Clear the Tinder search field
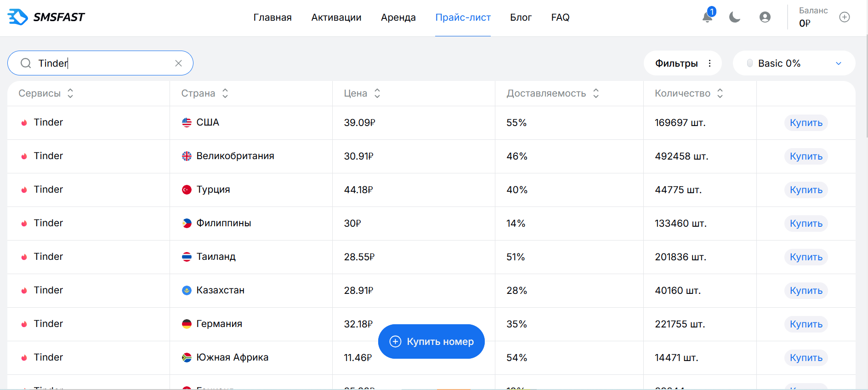 (179, 63)
